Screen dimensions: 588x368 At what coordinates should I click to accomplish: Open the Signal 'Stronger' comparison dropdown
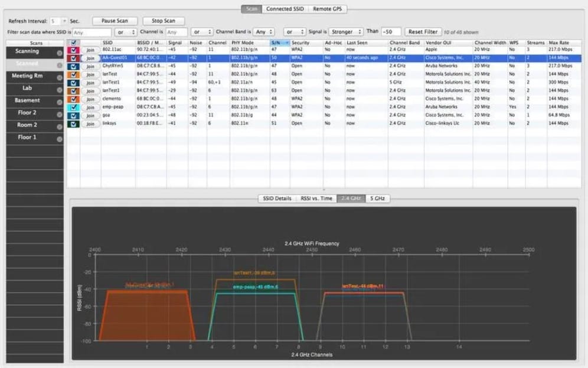click(346, 32)
